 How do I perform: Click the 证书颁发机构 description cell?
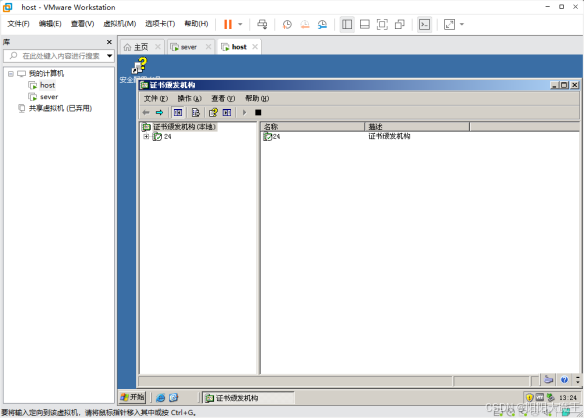pyautogui.click(x=389, y=136)
